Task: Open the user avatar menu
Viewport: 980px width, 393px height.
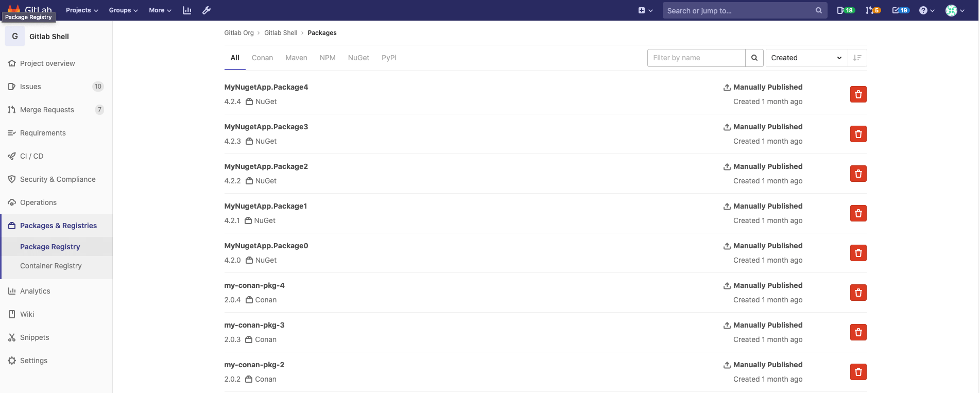Action: (x=955, y=10)
